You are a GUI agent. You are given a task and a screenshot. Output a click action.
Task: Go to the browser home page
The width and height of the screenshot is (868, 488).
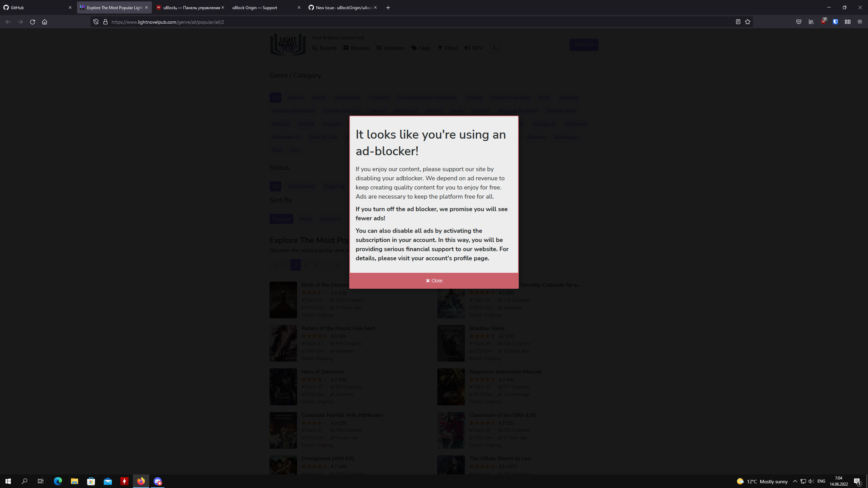click(44, 22)
